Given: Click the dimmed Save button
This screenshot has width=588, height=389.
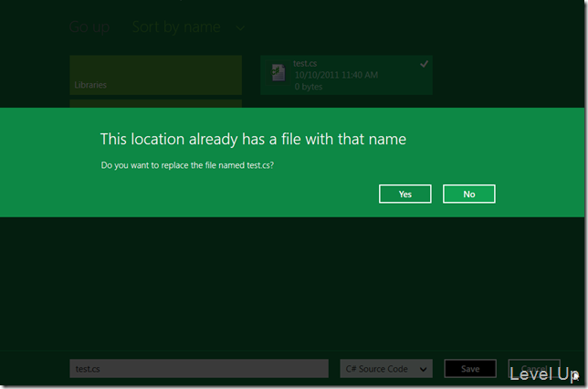Looking at the screenshot, I should point(470,369).
